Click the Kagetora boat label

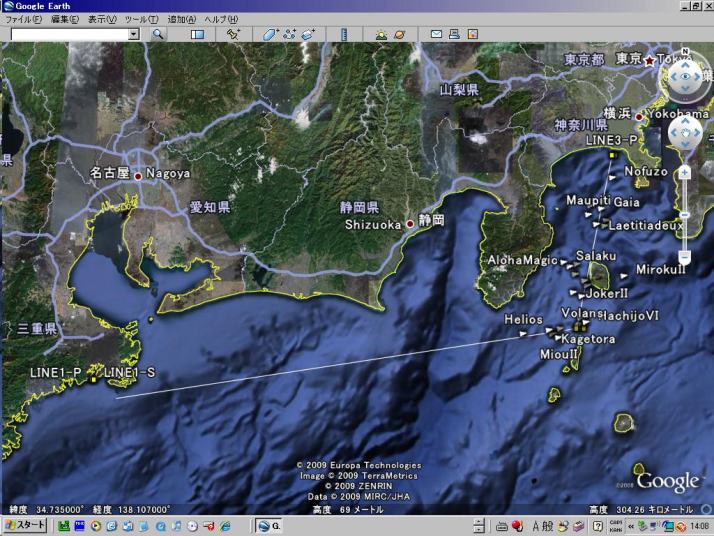[588, 339]
